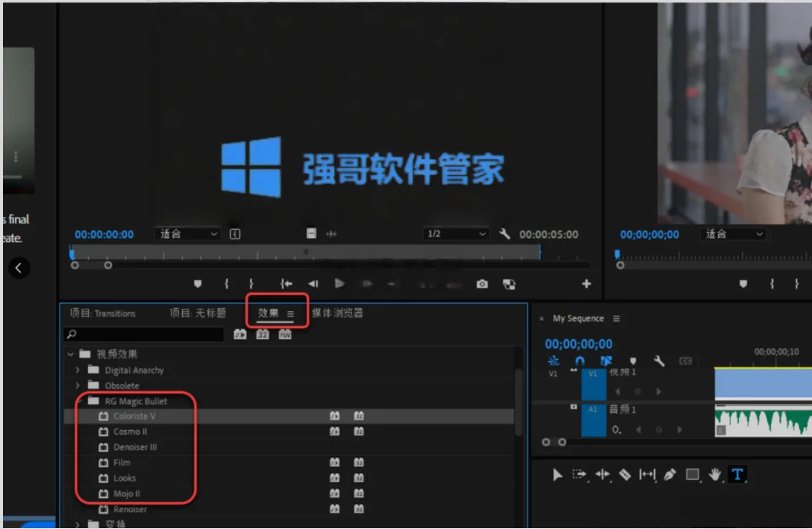Click the Effects panel search field

144,335
